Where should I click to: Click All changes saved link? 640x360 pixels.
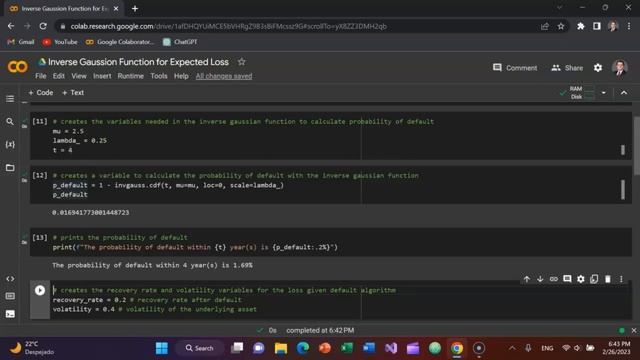point(224,76)
